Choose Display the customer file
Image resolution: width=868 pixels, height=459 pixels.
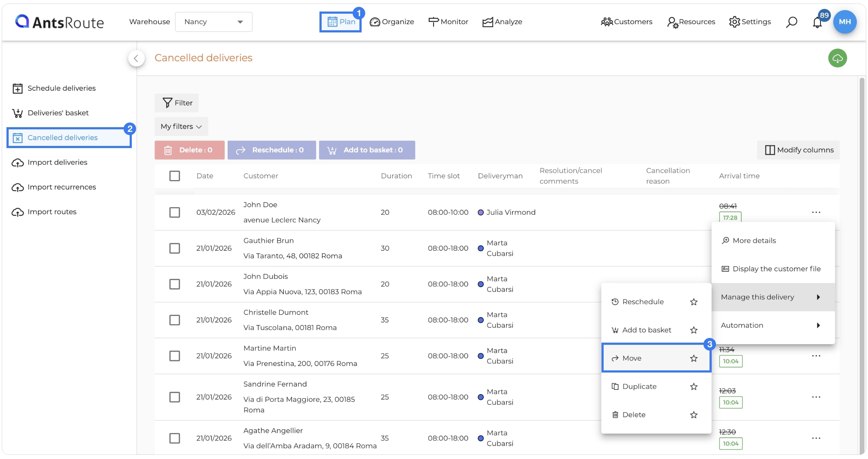[773, 269]
